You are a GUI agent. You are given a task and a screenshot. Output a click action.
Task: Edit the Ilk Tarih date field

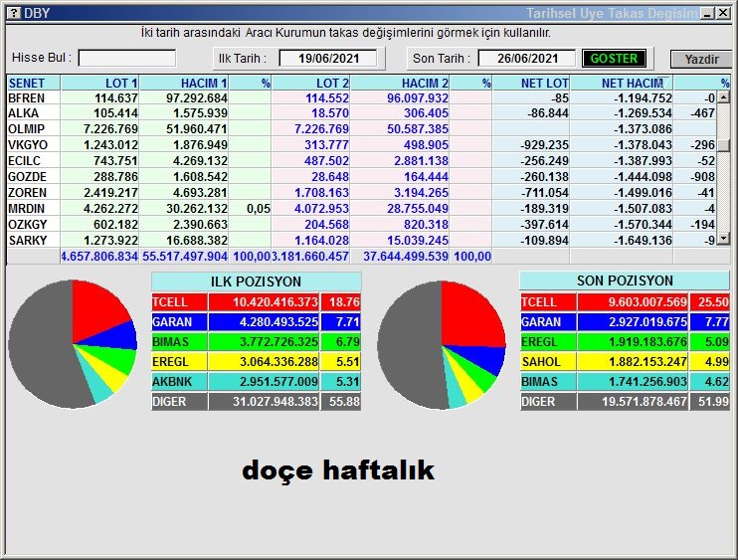point(328,59)
